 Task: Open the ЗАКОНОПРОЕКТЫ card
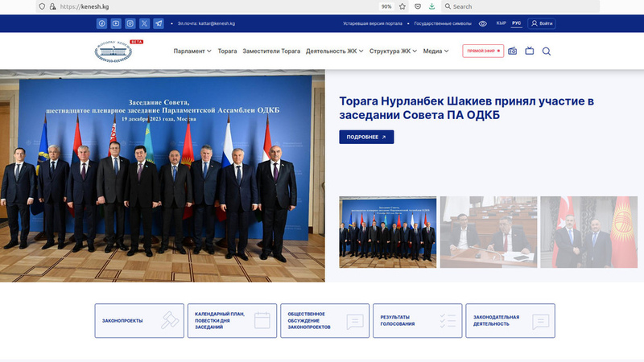point(139,320)
